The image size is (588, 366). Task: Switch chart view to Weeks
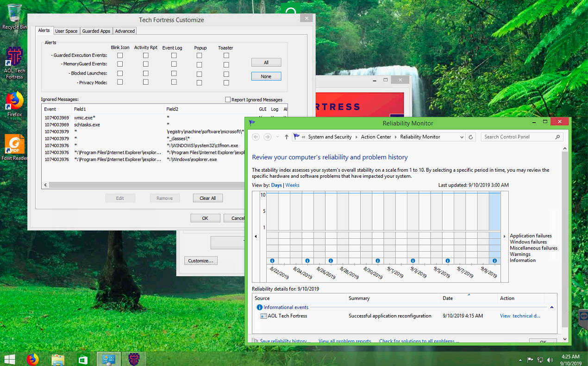292,185
